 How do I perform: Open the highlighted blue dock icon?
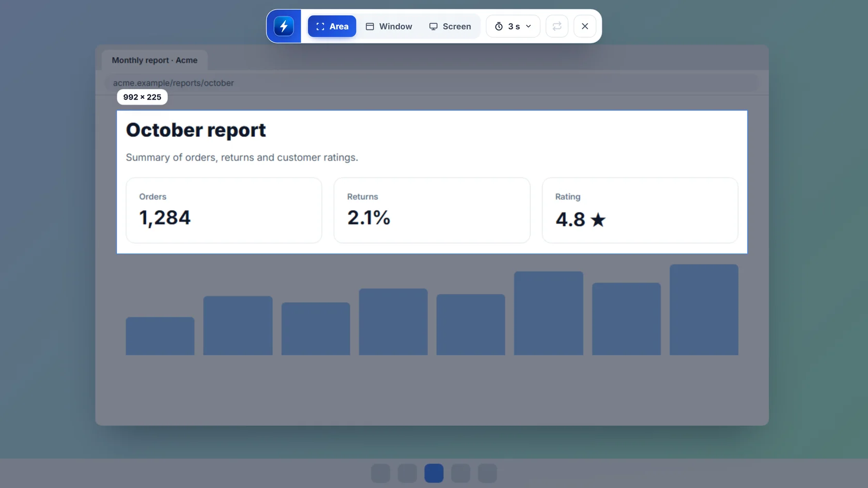tap(434, 473)
